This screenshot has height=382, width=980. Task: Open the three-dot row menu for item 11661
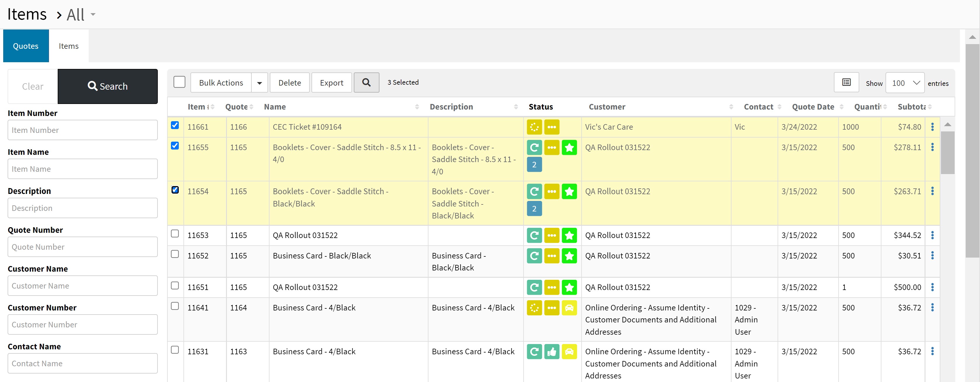(932, 127)
